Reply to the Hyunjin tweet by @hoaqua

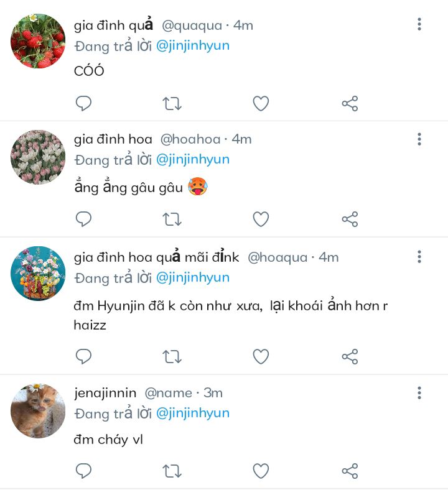click(x=83, y=356)
